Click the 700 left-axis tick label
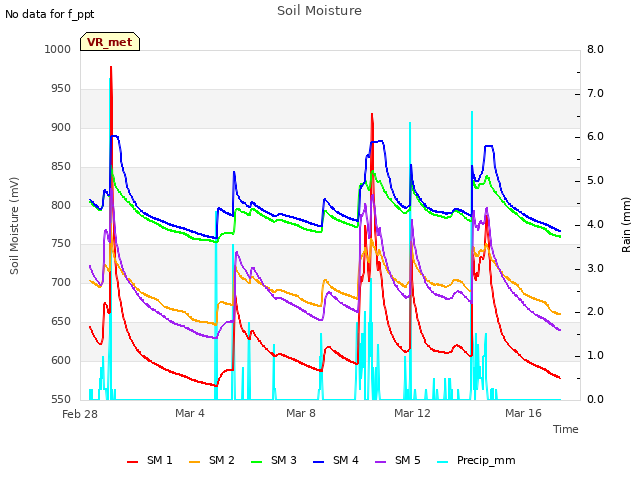Image resolution: width=640 pixels, height=480 pixels. coord(61,282)
